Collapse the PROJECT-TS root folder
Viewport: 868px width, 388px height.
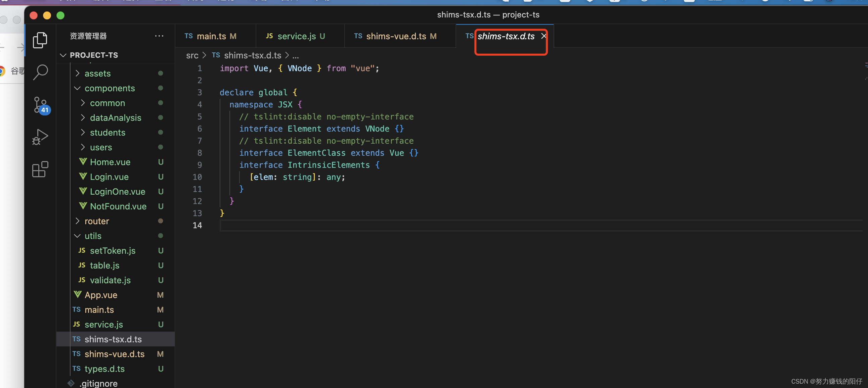(x=63, y=55)
